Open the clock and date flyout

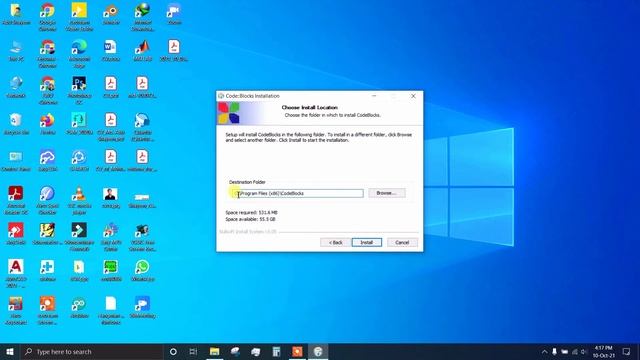tap(604, 351)
